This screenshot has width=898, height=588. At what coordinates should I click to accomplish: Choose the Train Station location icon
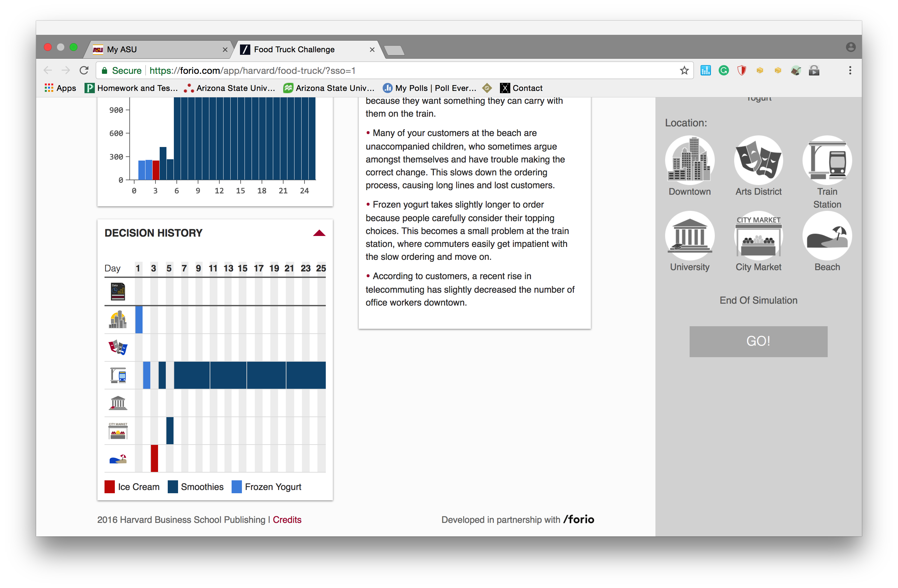pyautogui.click(x=827, y=160)
